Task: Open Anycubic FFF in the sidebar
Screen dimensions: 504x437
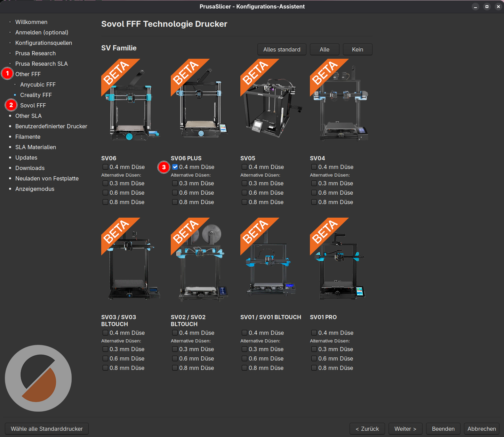Action: tap(38, 84)
